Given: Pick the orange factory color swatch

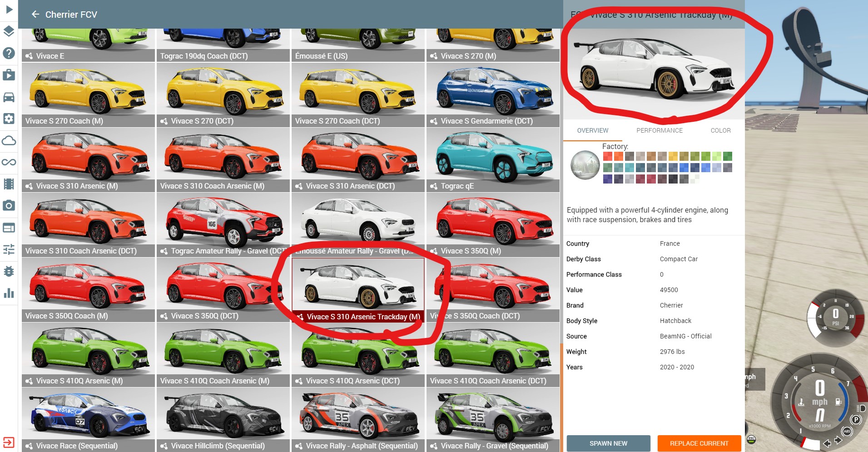Looking at the screenshot, I should click(619, 156).
